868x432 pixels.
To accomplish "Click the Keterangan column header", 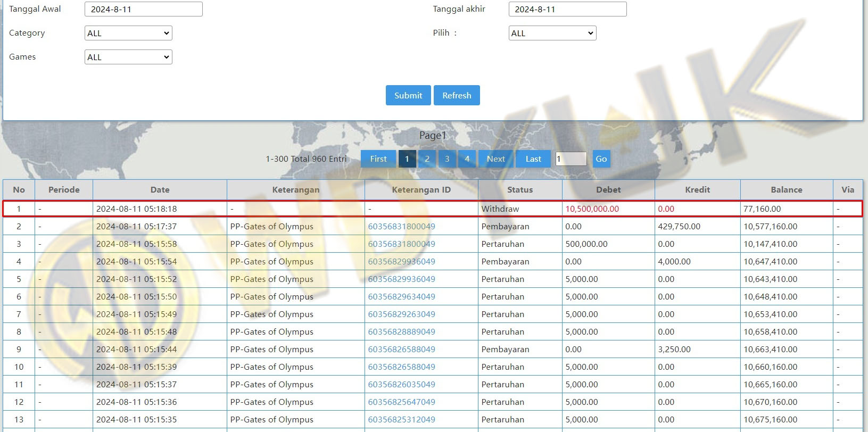I will (x=296, y=189).
